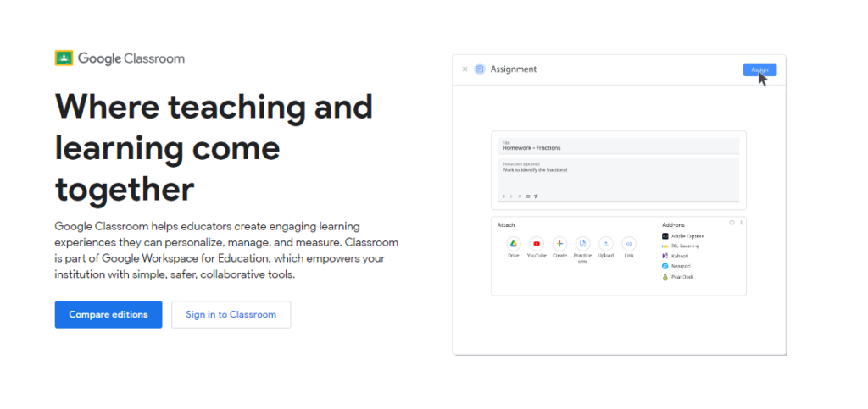Toggle bold in instructions toolbar
This screenshot has height=409, width=868.
coord(504,196)
